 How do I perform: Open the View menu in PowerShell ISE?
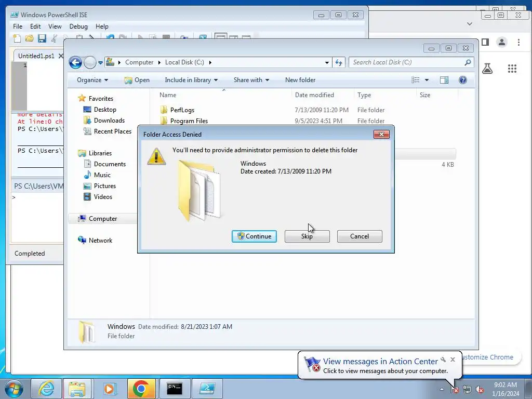click(x=55, y=26)
